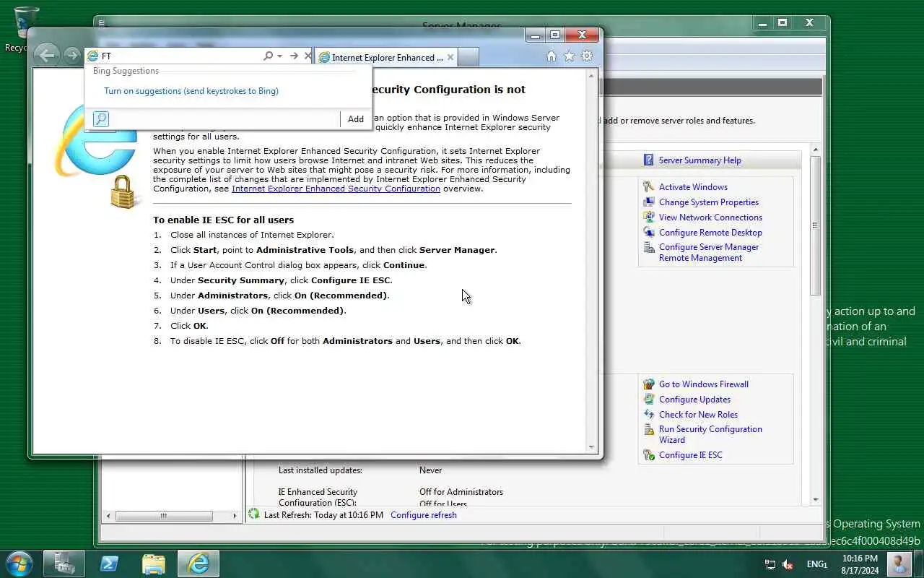Viewport: 924px width, 578px height.
Task: Click the up arrow of Server Manager's vertical scrollbar
Action: (816, 150)
